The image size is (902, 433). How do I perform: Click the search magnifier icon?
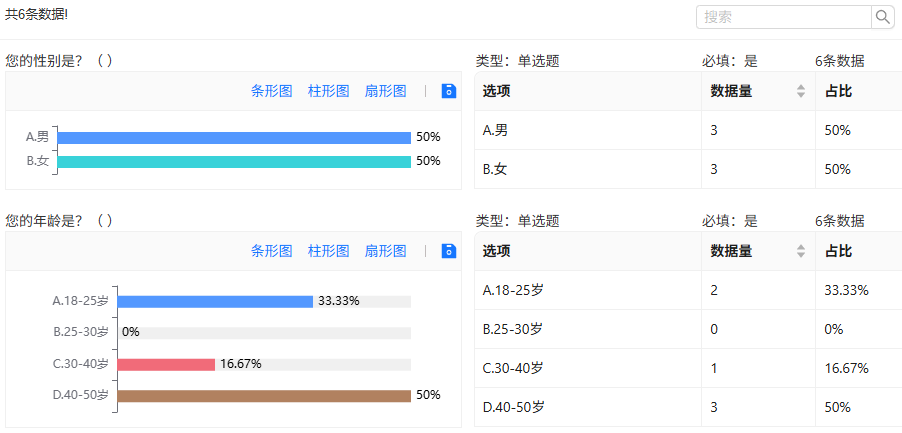point(884,17)
